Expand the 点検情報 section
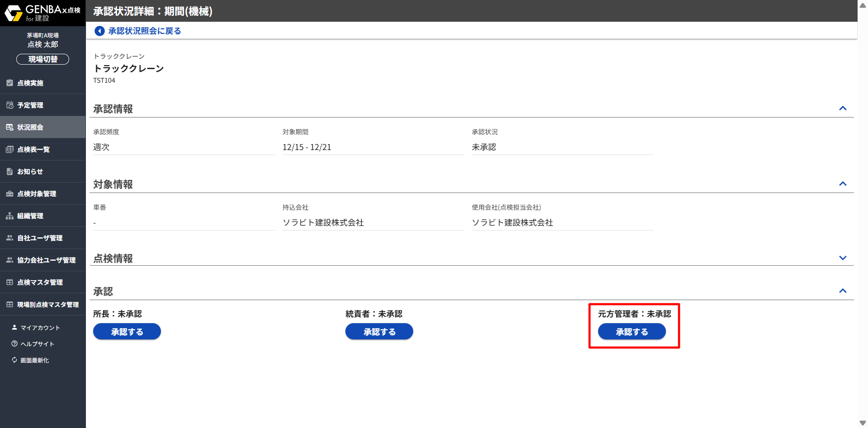 [x=842, y=258]
